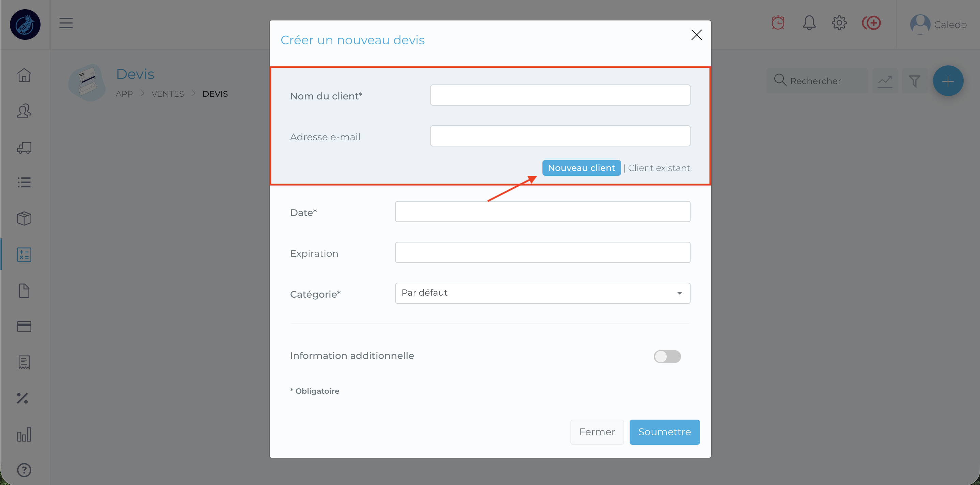This screenshot has height=485, width=980.
Task: Click the red alarm clock icon
Action: 778,23
